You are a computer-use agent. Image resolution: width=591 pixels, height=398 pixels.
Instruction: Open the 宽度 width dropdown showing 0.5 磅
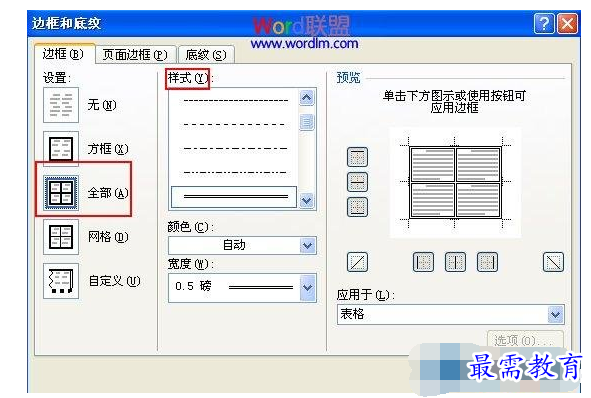point(242,288)
